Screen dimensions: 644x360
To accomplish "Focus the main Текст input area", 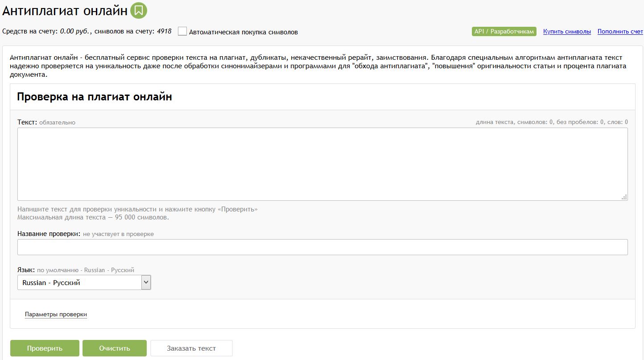I will [322, 164].
